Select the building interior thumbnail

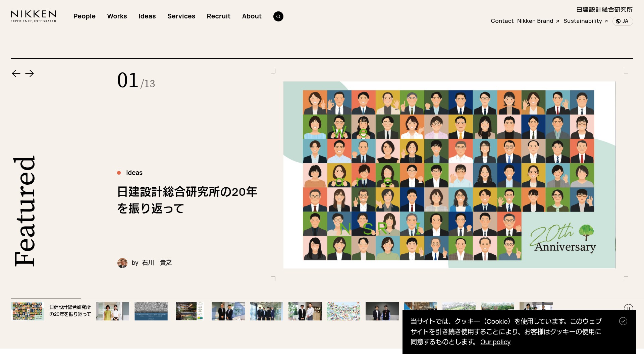[190, 311]
